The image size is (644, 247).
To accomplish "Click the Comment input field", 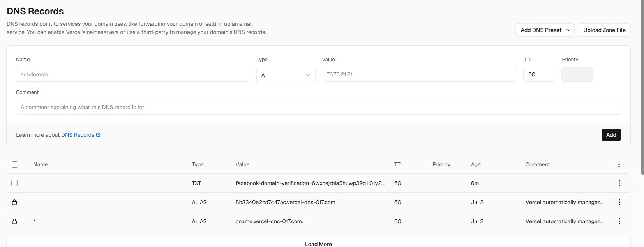I will click(x=318, y=107).
